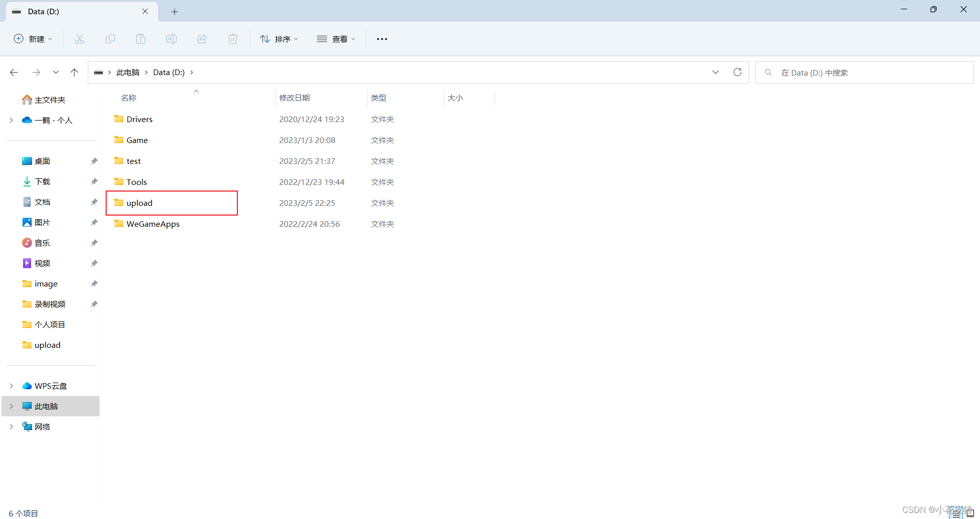Open a new tab with the plus
Screen dimensions: 980x519
pyautogui.click(x=175, y=12)
